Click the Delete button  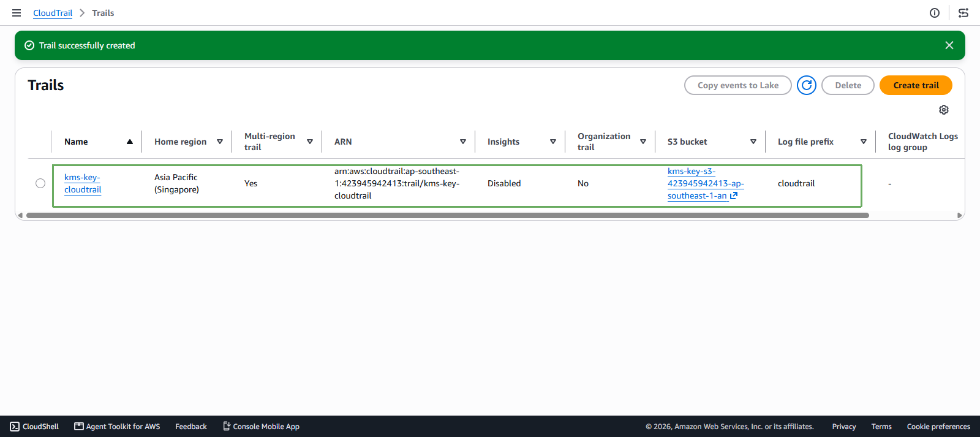click(848, 85)
